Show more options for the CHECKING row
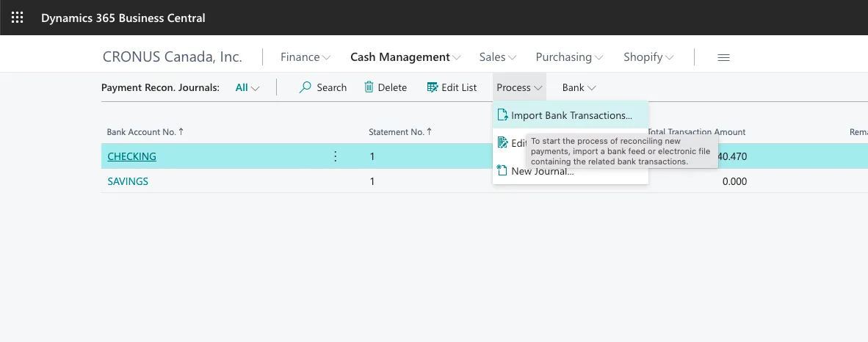The height and width of the screenshot is (342, 868). [x=335, y=156]
